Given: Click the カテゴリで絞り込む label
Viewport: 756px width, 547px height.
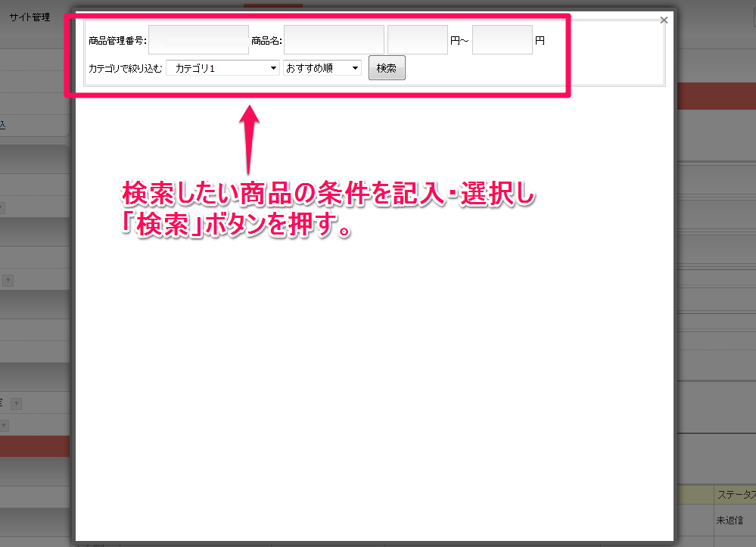Looking at the screenshot, I should tap(126, 69).
